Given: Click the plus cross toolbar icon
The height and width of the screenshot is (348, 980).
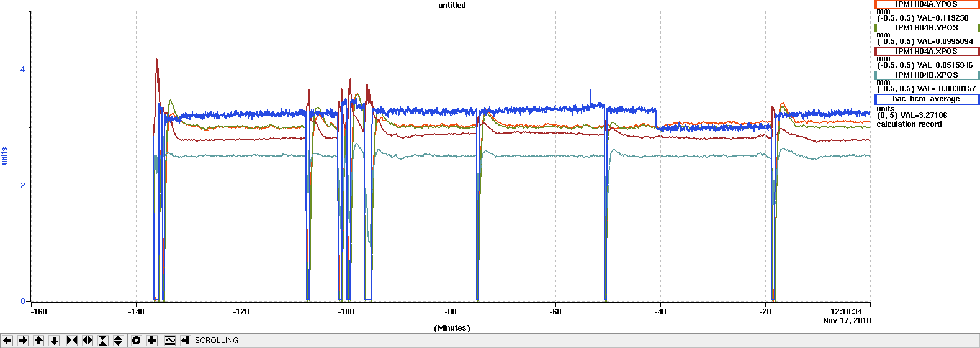Looking at the screenshot, I should point(152,341).
